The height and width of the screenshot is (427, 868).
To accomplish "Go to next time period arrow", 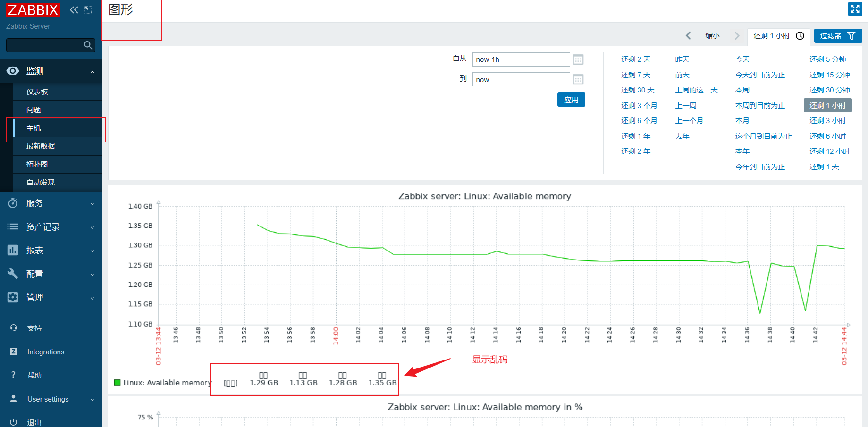I will tap(737, 36).
